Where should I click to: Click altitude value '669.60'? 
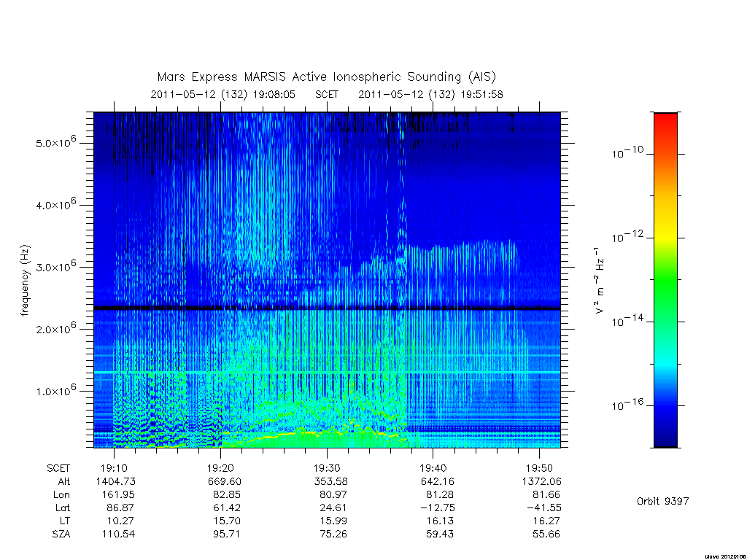tap(225, 481)
